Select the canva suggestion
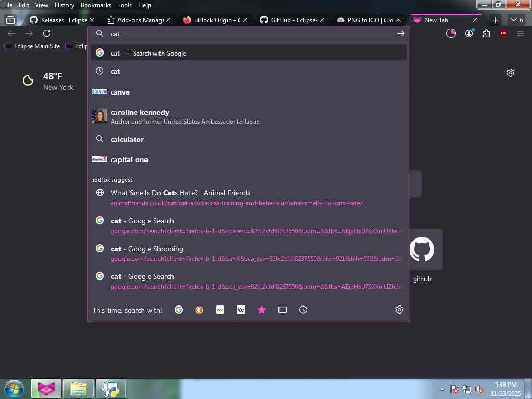 [249, 92]
